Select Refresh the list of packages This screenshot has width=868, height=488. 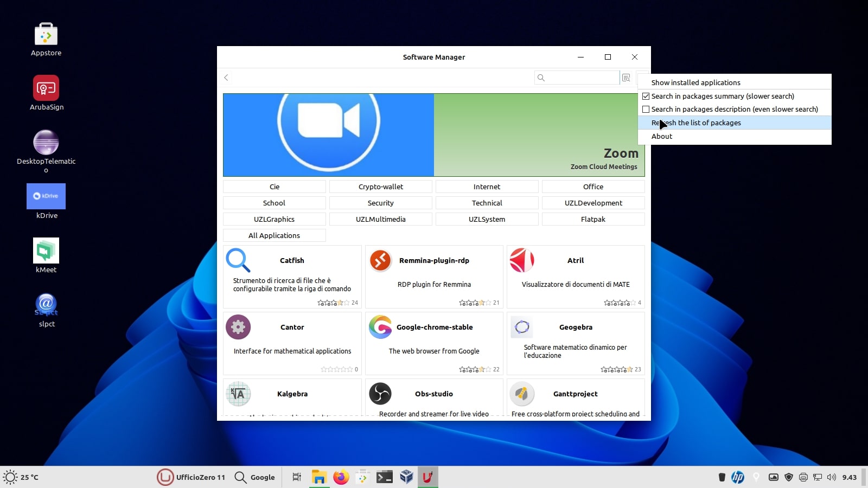[x=735, y=123]
